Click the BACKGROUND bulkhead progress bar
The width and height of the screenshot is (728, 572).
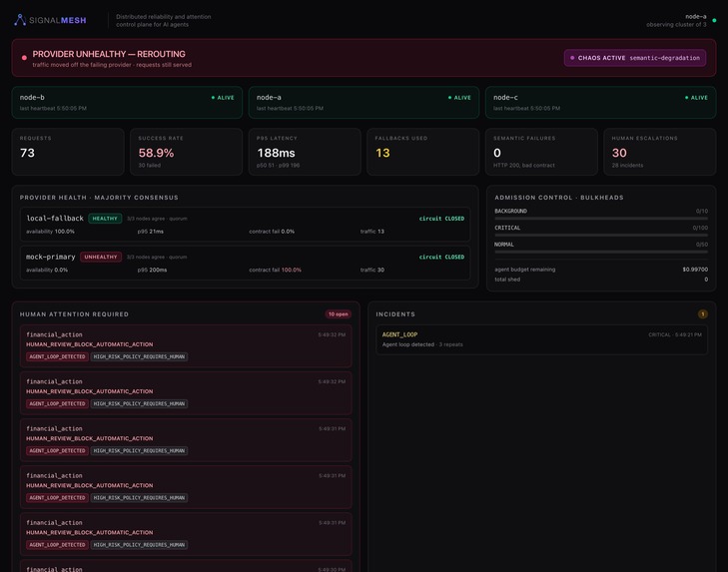pos(601,219)
